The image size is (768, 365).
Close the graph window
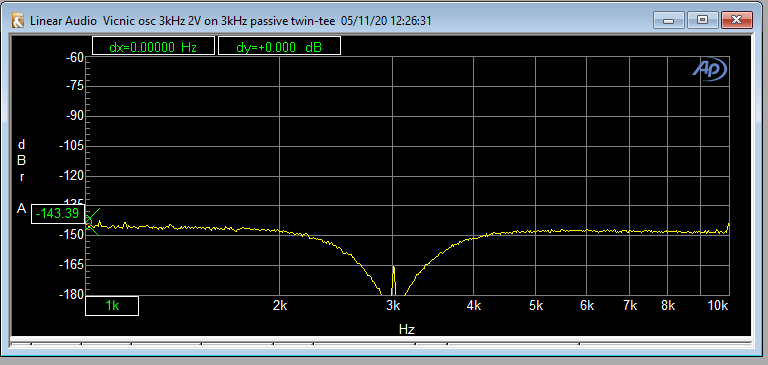click(737, 21)
